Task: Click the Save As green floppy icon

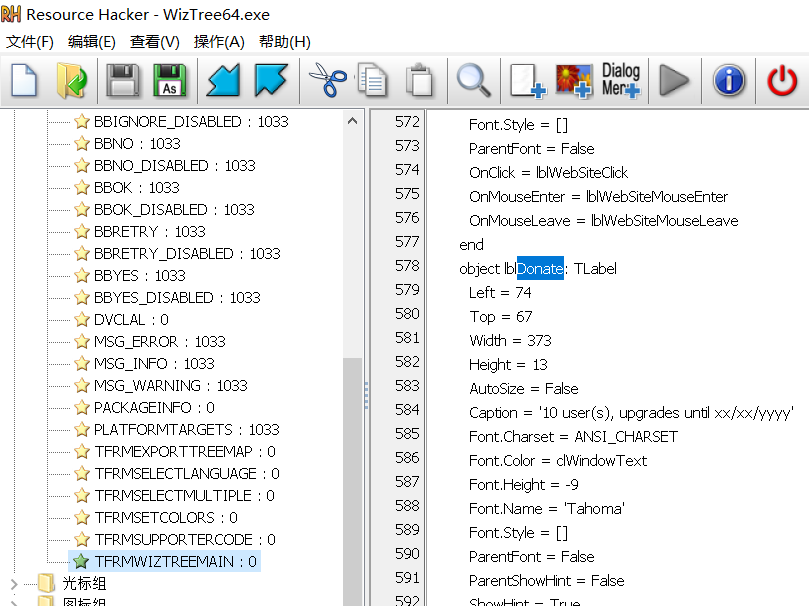Action: (170, 80)
